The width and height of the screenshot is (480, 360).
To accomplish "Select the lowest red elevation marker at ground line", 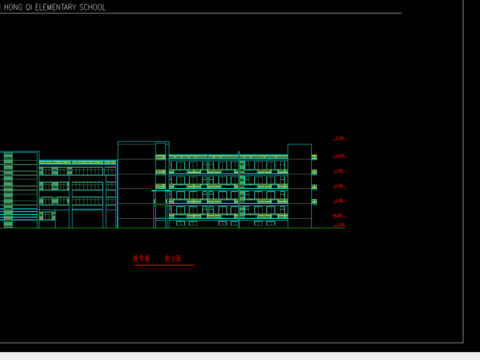I will 339,225.
